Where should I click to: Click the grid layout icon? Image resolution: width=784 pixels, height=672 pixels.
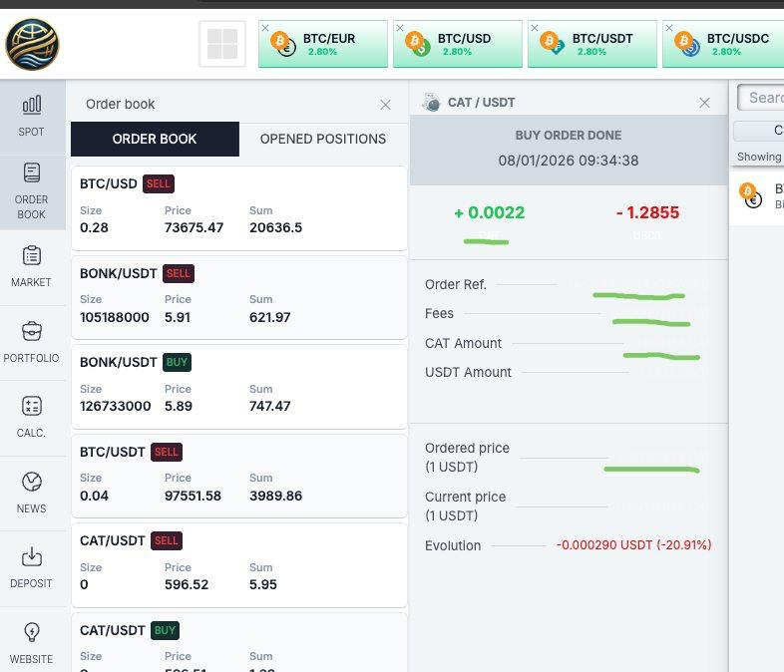tap(221, 44)
